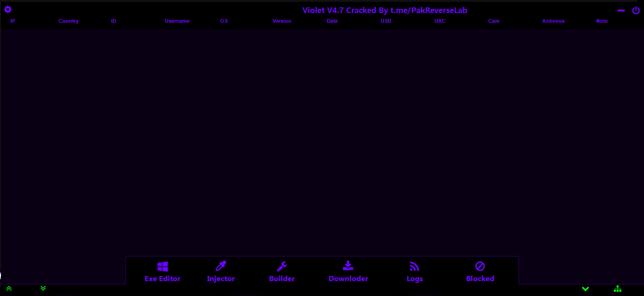The width and height of the screenshot is (644, 296).
Task: Click the power icon in the title bar
Action: point(636,10)
